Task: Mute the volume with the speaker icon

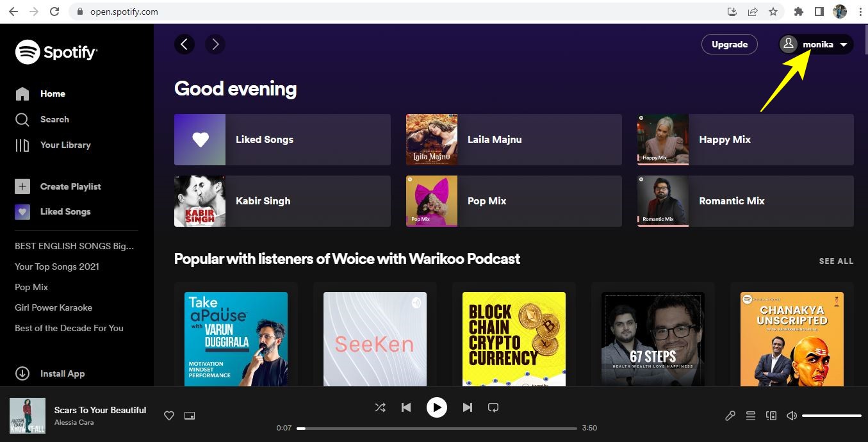Action: pyautogui.click(x=791, y=416)
